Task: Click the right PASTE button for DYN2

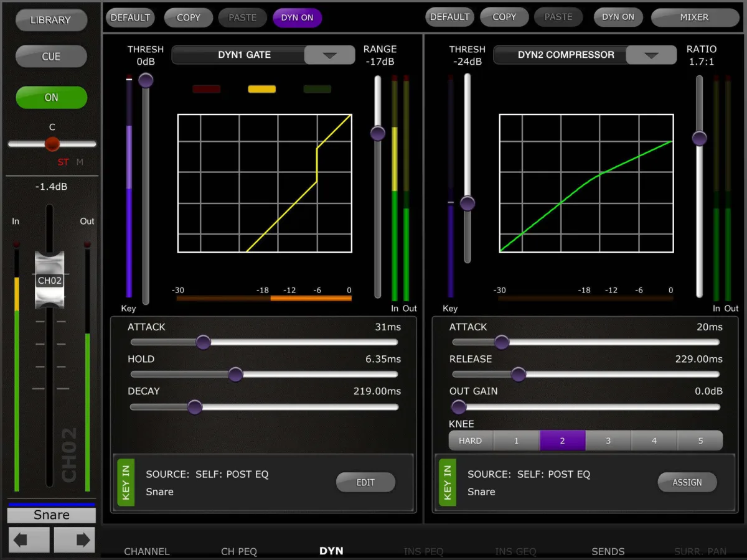Action: pyautogui.click(x=558, y=17)
